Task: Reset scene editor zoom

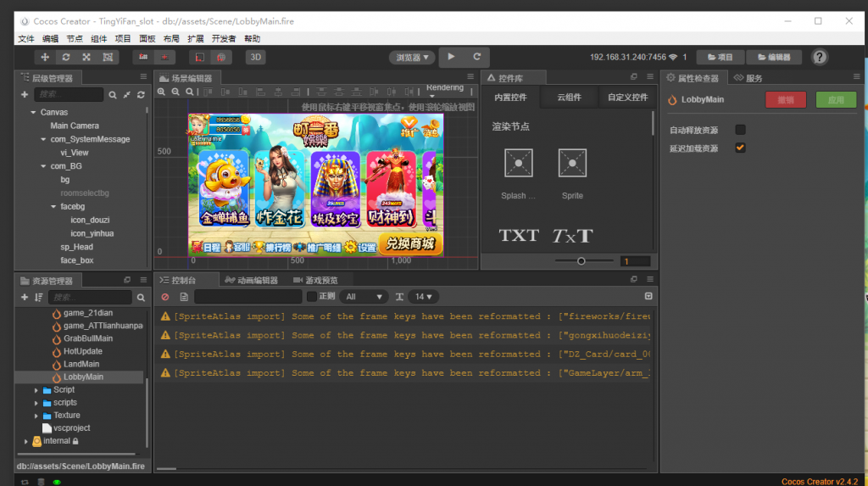Action: tap(189, 92)
